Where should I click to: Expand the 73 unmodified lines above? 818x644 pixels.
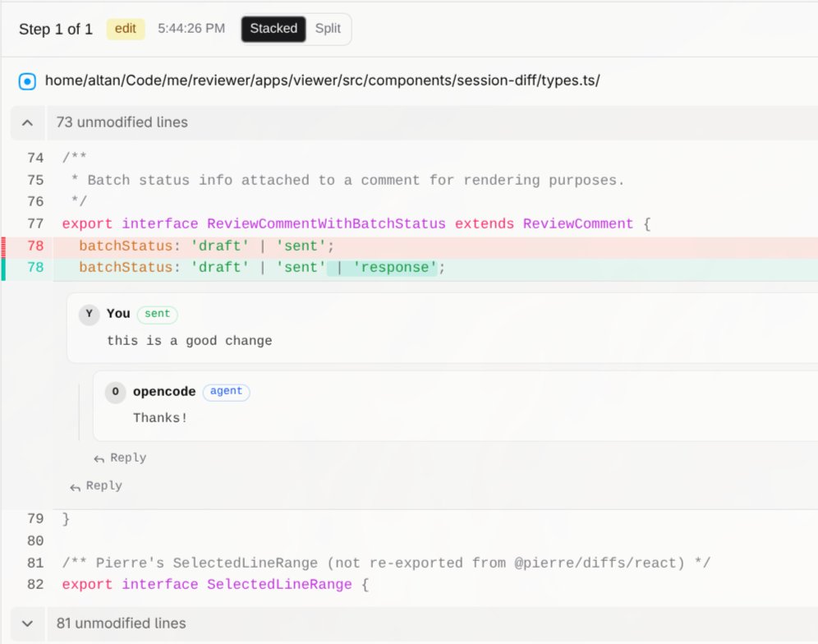pos(27,122)
